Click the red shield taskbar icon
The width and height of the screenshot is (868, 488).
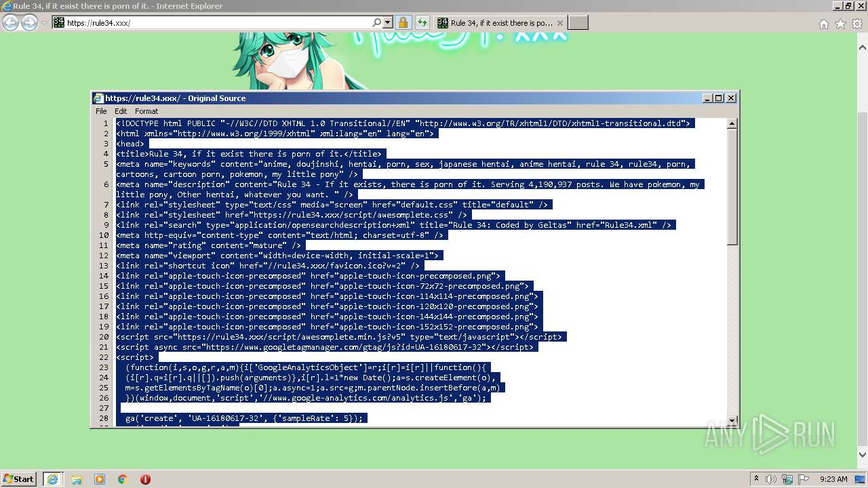point(145,479)
